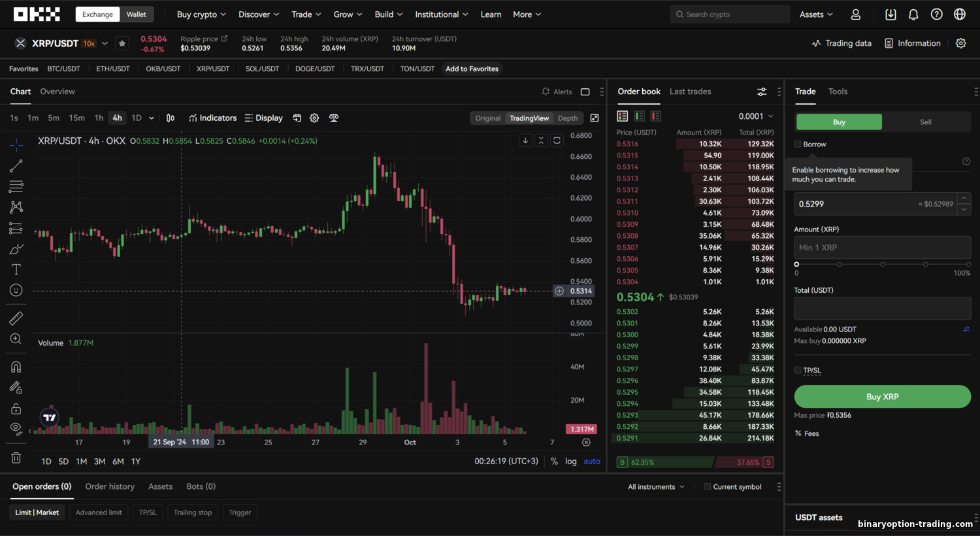This screenshot has width=980, height=536.
Task: Open chart settings gear icon
Action: tap(314, 118)
